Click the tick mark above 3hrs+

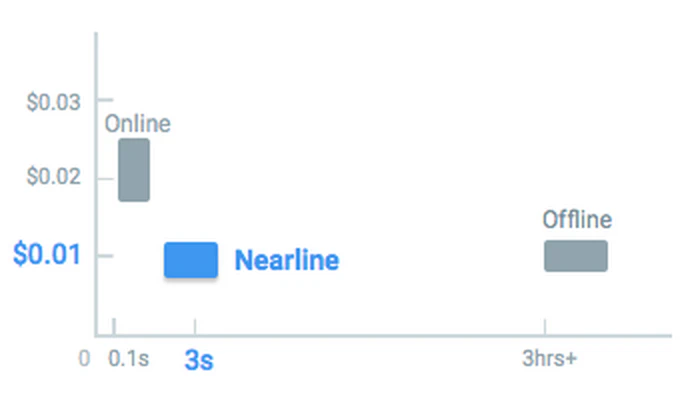tap(545, 327)
